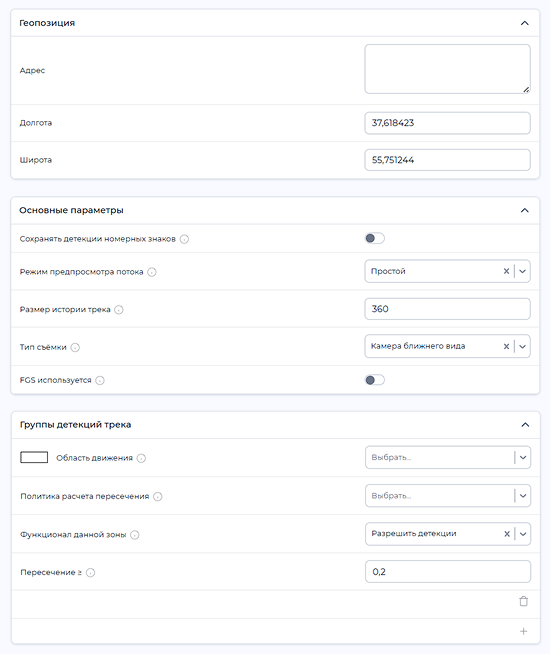Toggle Сохранять детекции номерных знаков switch
The width and height of the screenshot is (550, 654).
pos(374,239)
